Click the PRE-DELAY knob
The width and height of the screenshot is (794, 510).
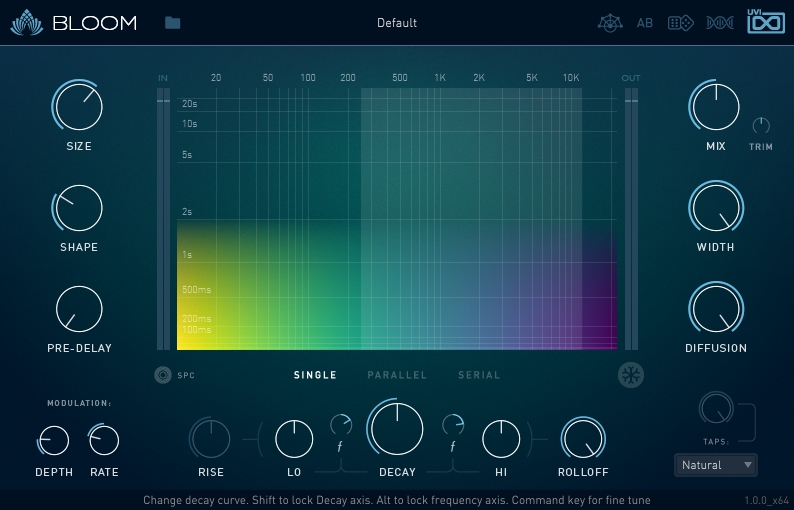tap(79, 309)
